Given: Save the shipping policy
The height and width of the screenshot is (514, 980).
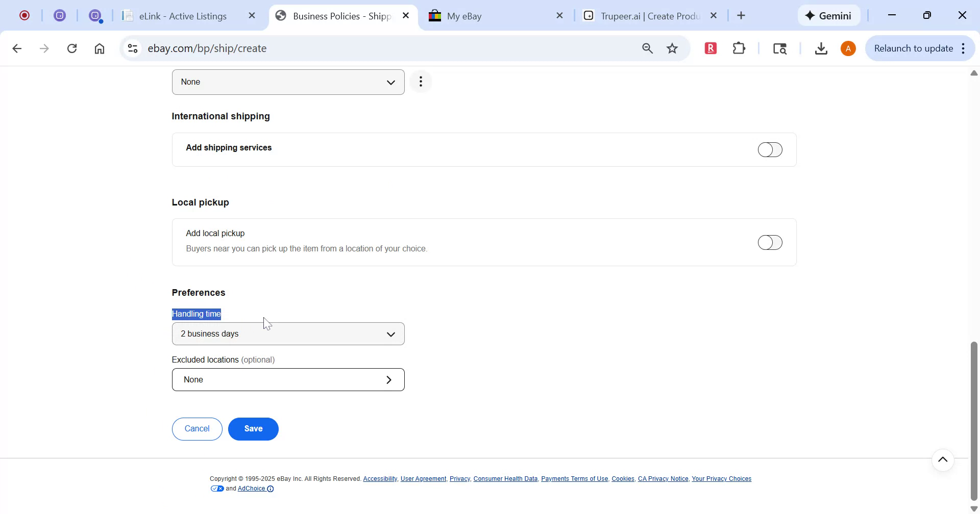Looking at the screenshot, I should click(x=253, y=429).
